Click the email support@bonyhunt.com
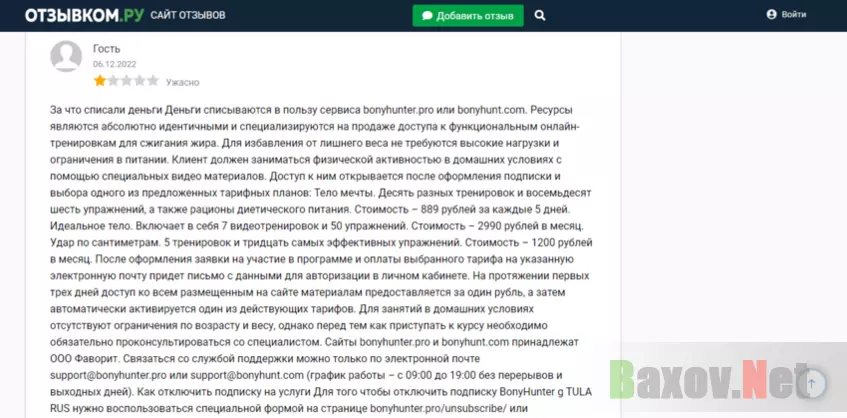The image size is (847, 418). [247, 375]
